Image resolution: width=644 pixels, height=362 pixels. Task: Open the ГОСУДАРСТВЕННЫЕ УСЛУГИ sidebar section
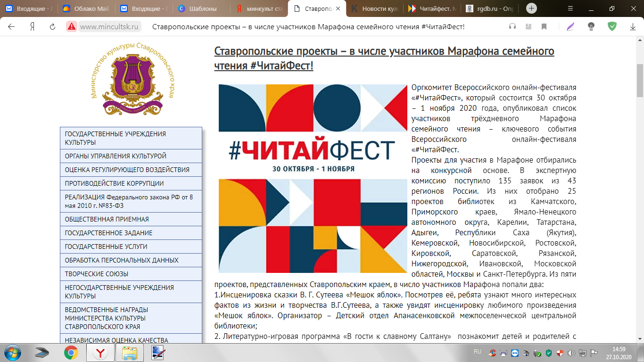(x=106, y=247)
